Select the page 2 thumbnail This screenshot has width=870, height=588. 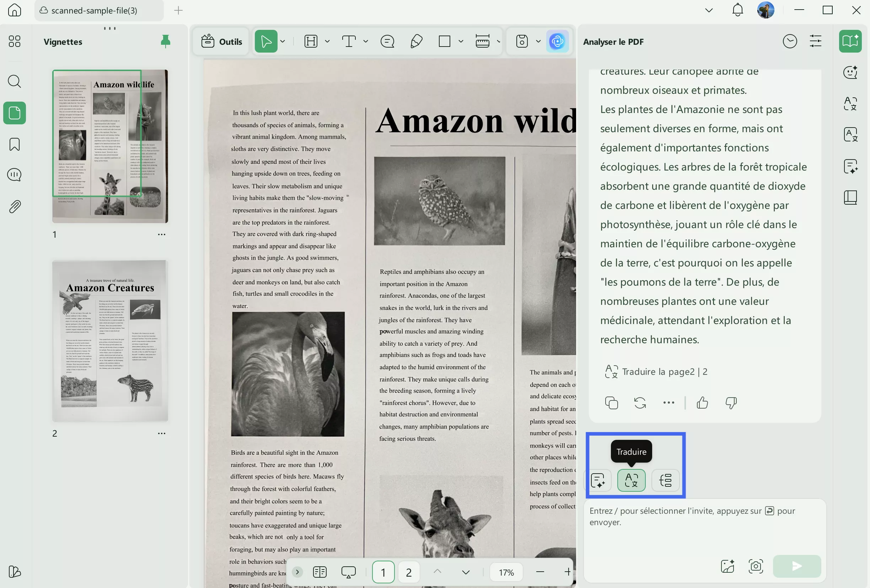click(110, 341)
